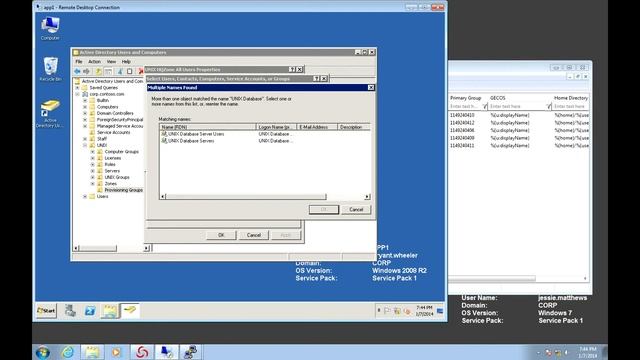Click the host Windows Start orb
Viewport: 640px width, 360px height.
click(43, 352)
